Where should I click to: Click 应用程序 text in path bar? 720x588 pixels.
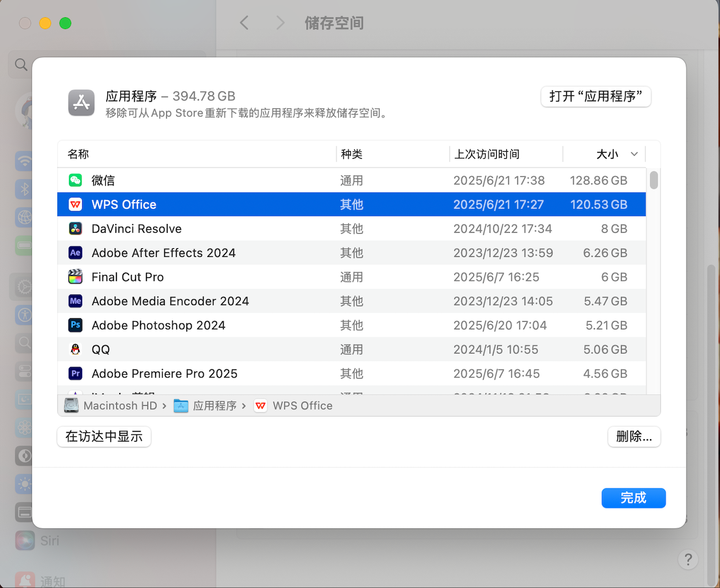[x=215, y=406]
